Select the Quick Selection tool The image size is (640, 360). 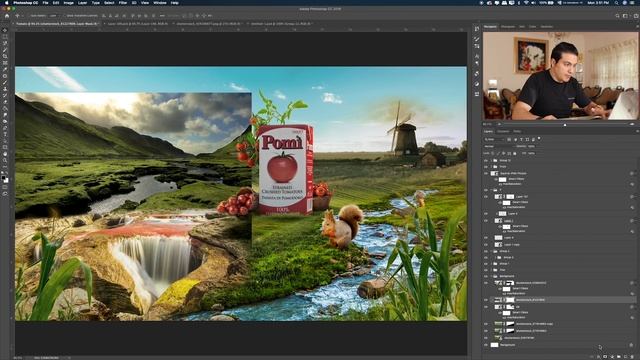click(5, 50)
